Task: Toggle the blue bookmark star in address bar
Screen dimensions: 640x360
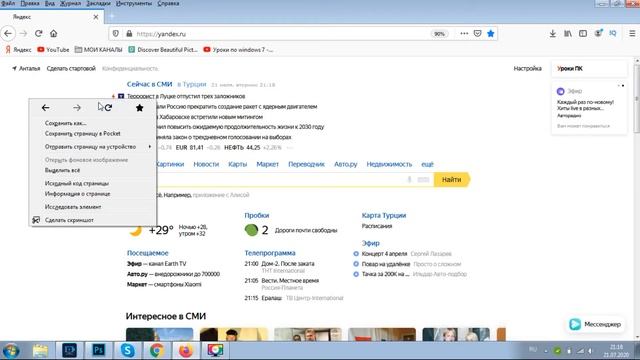Action: pos(491,33)
